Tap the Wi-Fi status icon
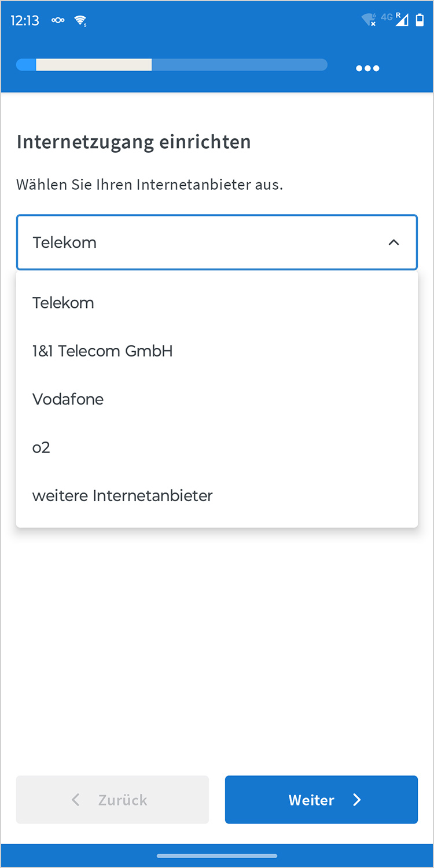Screen dimensions: 434x868 tap(80, 21)
